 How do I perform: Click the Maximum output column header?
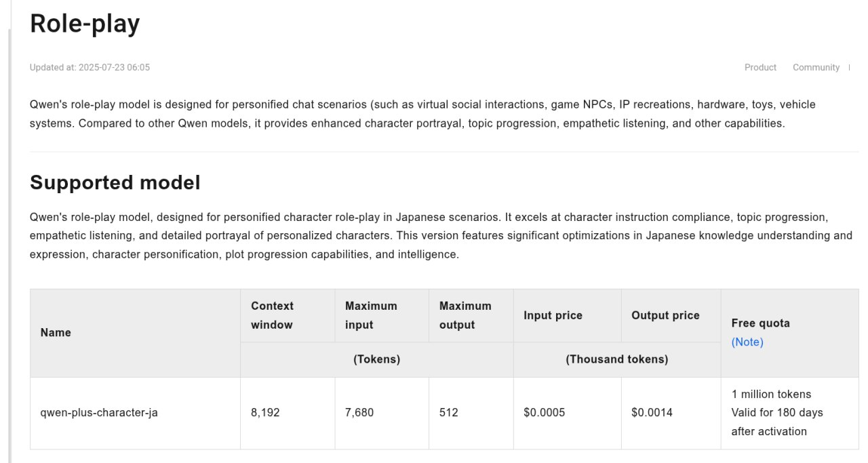(x=465, y=315)
